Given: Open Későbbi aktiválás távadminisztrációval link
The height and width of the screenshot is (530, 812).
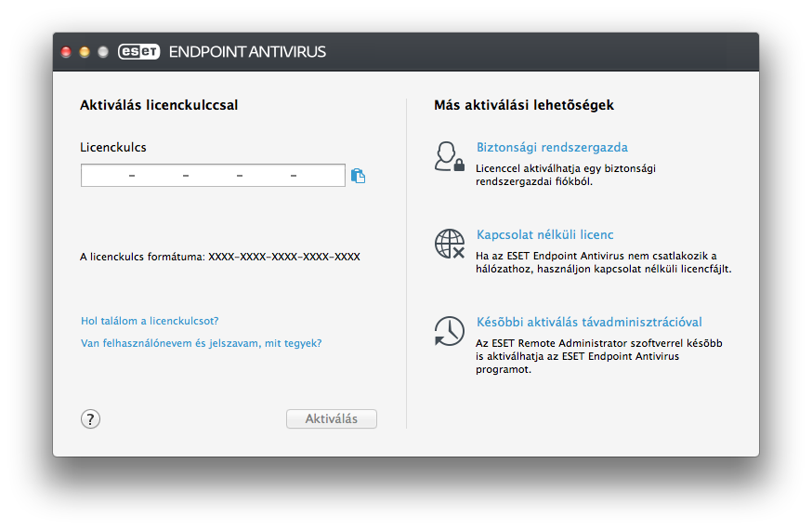Looking at the screenshot, I should [589, 322].
